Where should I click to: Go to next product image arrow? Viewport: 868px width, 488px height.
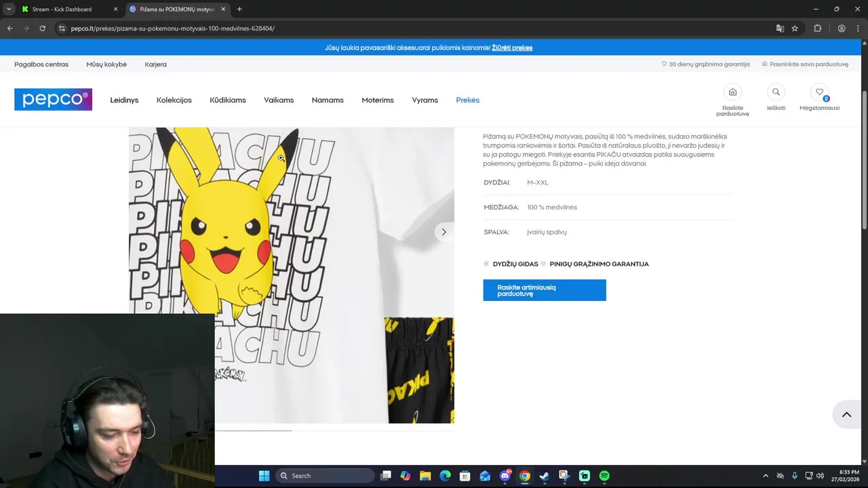443,232
